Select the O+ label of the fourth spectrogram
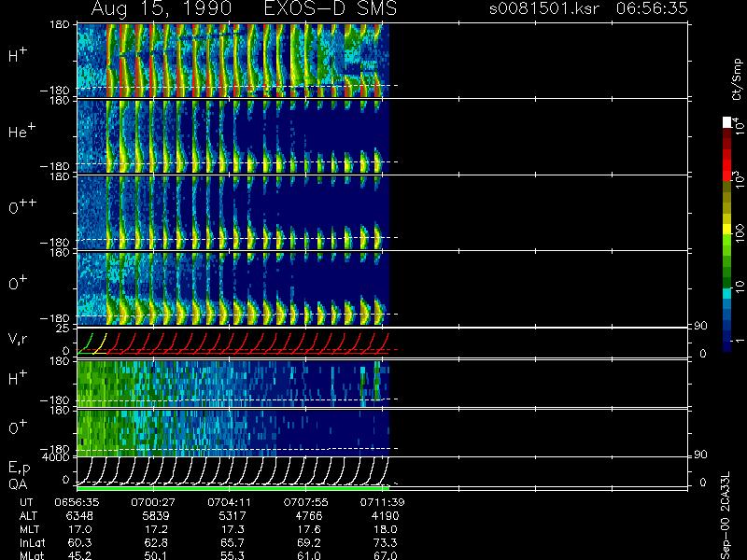Image resolution: width=747 pixels, height=560 pixels. pos(18,284)
